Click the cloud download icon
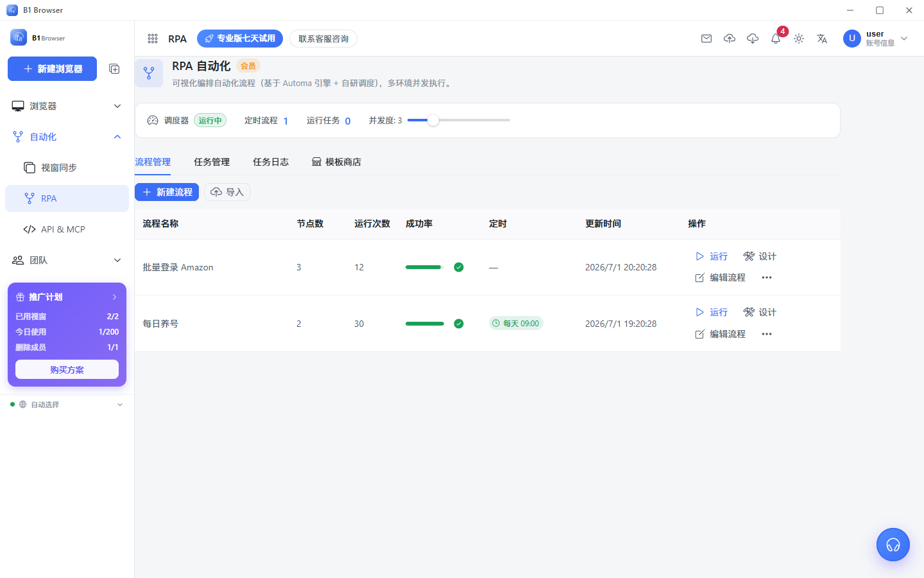The image size is (924, 578). [753, 39]
